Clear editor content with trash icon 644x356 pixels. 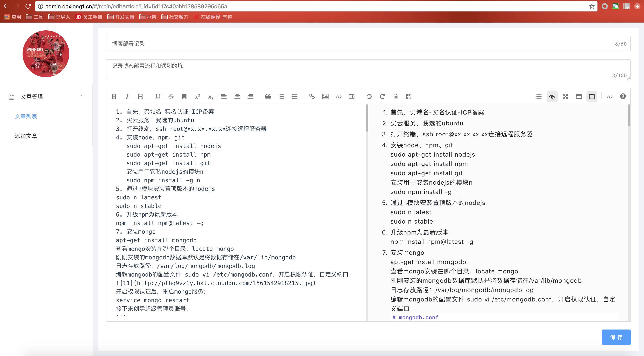click(x=395, y=96)
